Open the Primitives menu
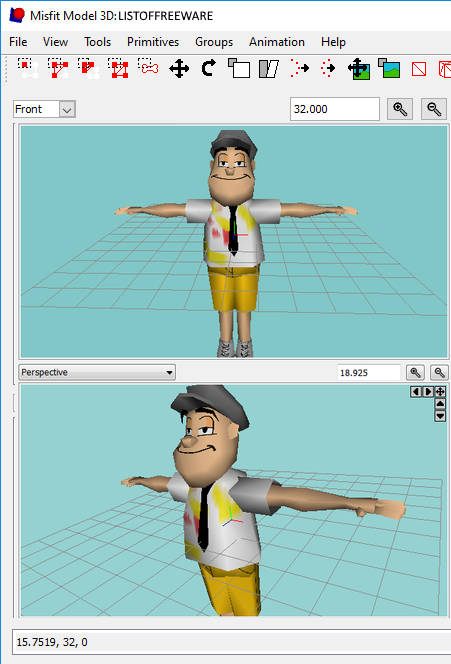 point(153,42)
